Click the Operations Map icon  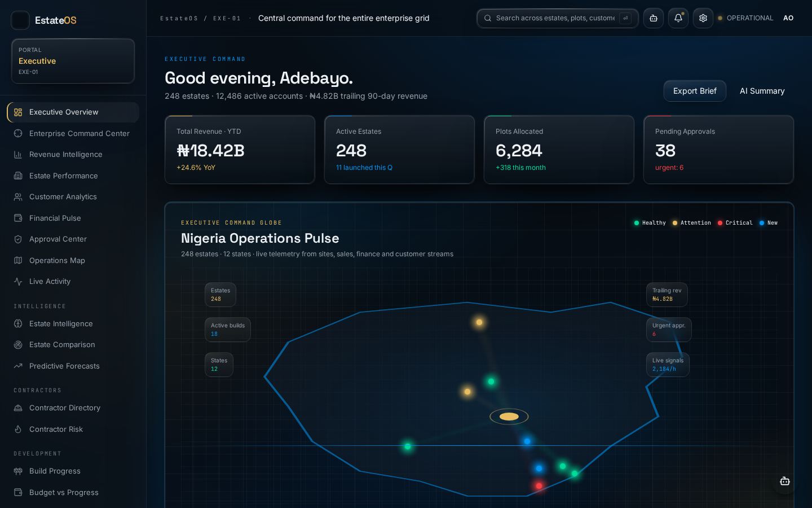pyautogui.click(x=18, y=260)
